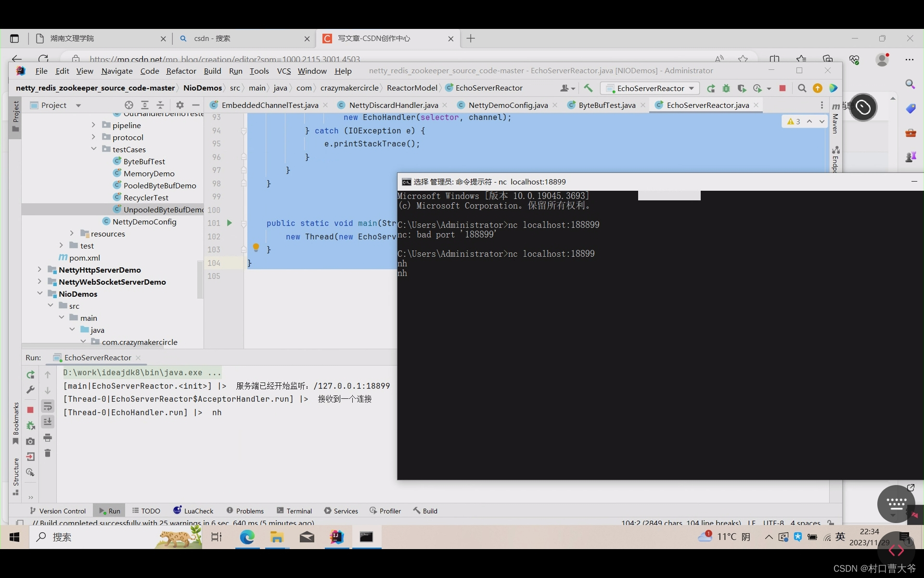Rerun icon in Run tool window
The image size is (924, 578).
(x=30, y=374)
